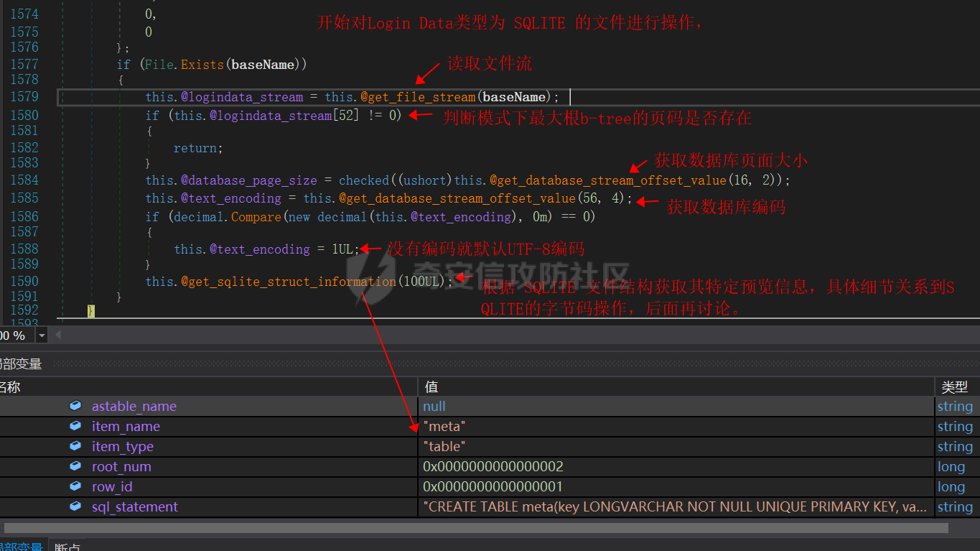Click the field icon beside root_num
This screenshot has width=980, height=551.
[75, 466]
